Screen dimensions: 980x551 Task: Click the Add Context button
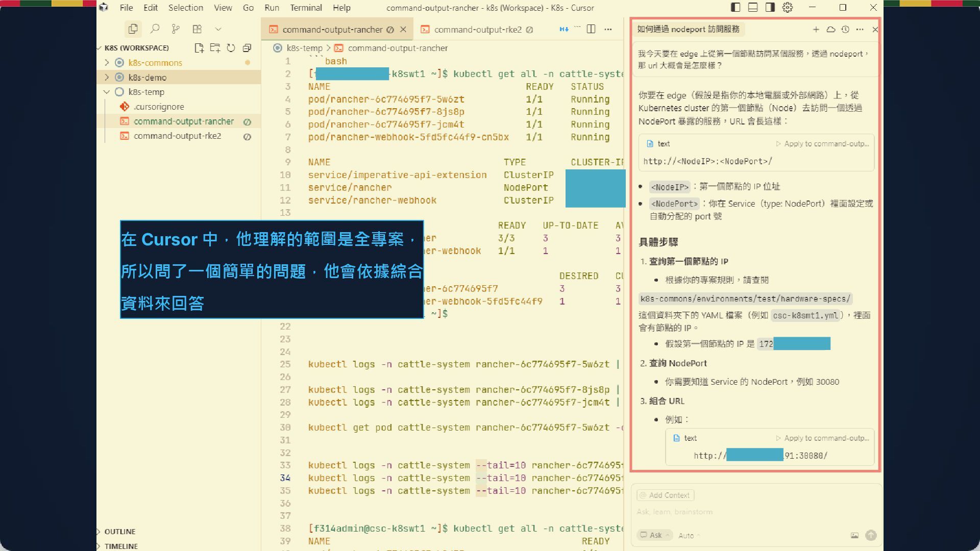pyautogui.click(x=665, y=495)
